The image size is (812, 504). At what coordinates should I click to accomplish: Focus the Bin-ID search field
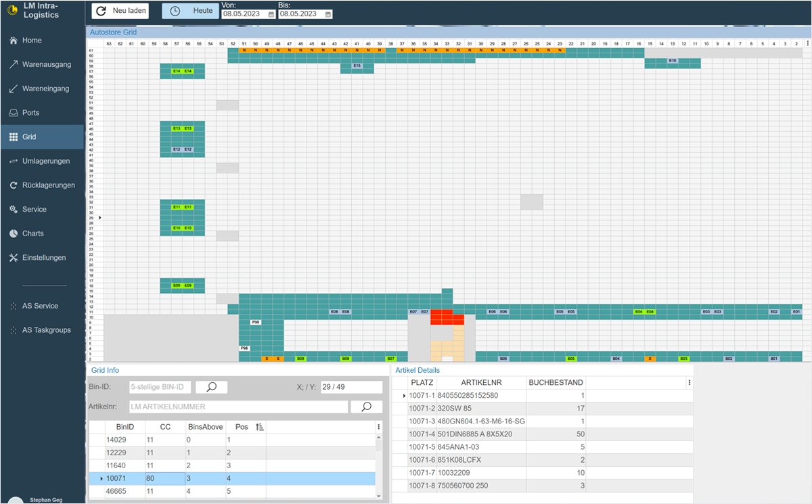tap(158, 387)
